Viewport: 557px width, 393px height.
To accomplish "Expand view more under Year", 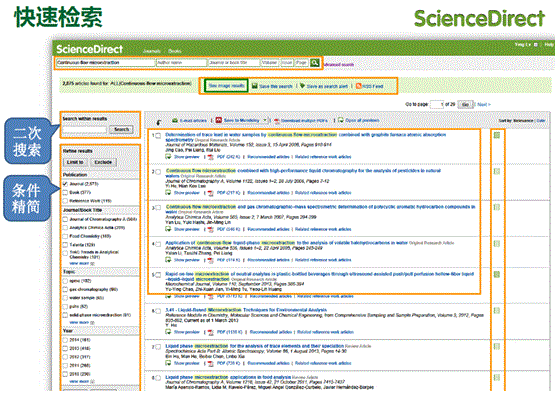I will pyautogui.click(x=82, y=382).
